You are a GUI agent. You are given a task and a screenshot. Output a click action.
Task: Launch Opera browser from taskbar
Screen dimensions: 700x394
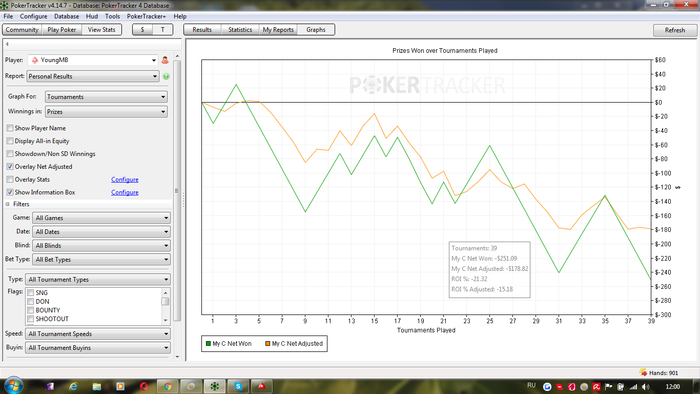tap(144, 386)
